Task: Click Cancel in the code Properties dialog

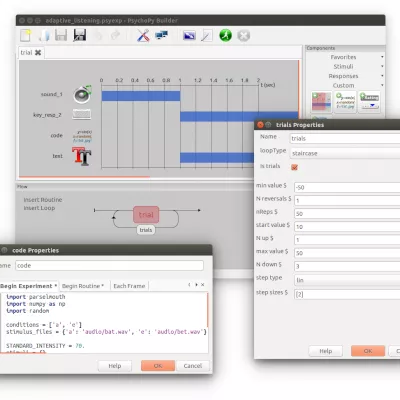Action: [193, 366]
